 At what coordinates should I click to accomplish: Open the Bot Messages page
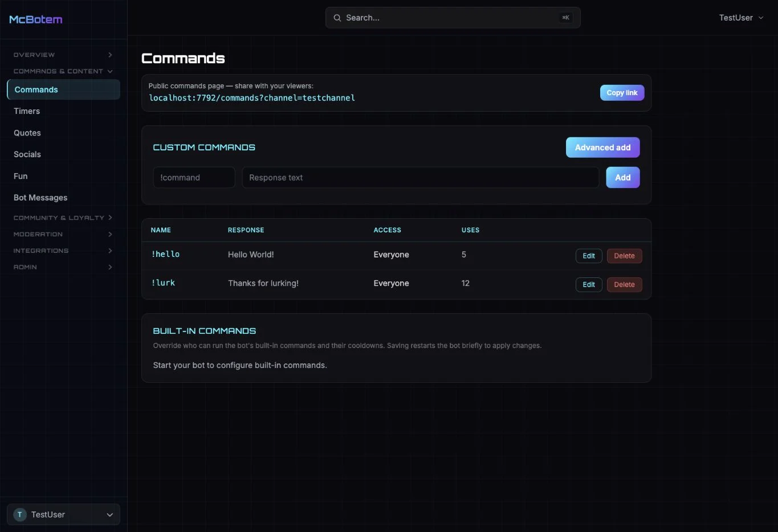click(x=63, y=198)
